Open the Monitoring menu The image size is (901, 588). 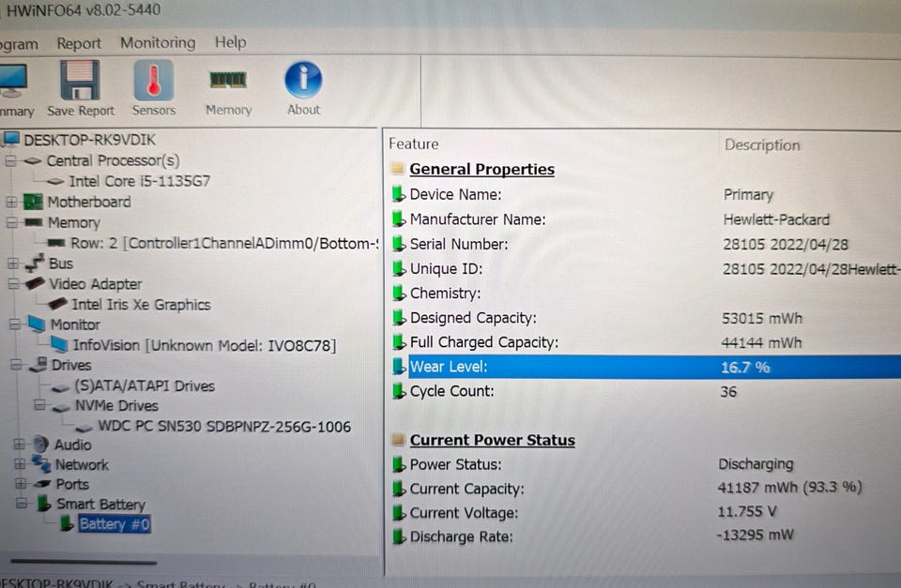158,43
